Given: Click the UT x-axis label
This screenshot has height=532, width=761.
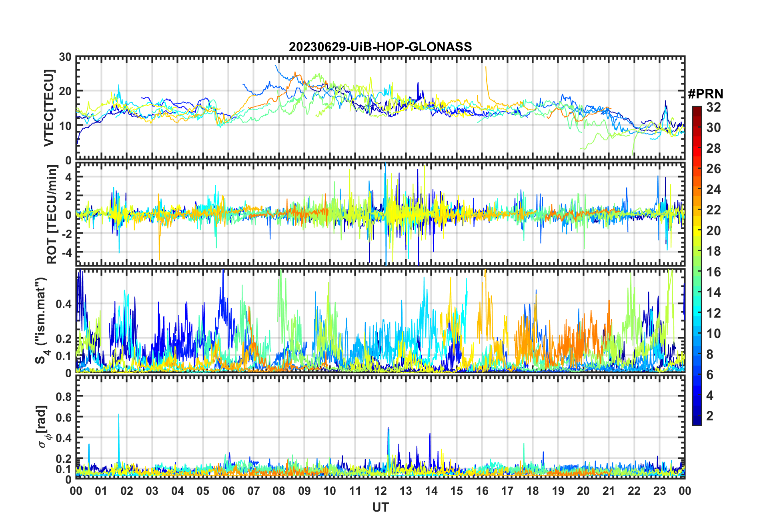Looking at the screenshot, I should pyautogui.click(x=380, y=507).
